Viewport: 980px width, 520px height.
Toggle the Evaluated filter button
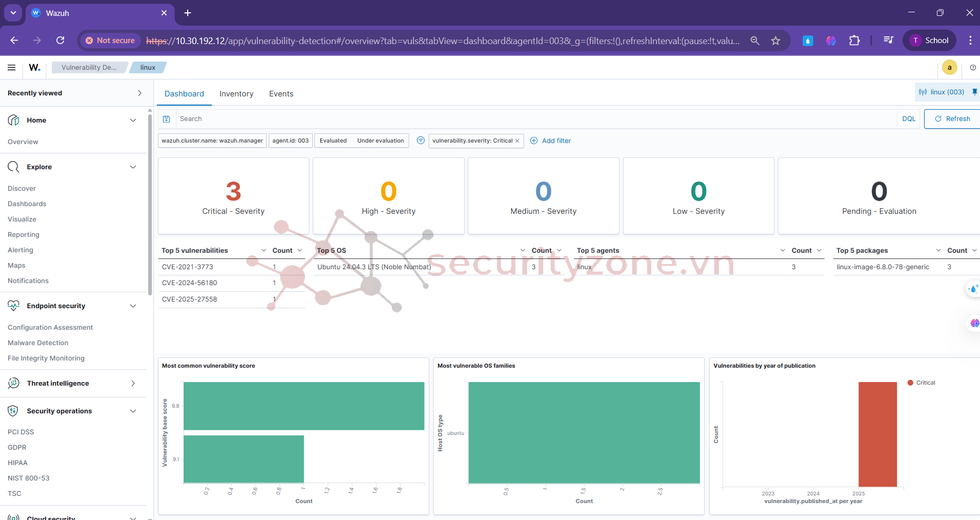tap(333, 141)
